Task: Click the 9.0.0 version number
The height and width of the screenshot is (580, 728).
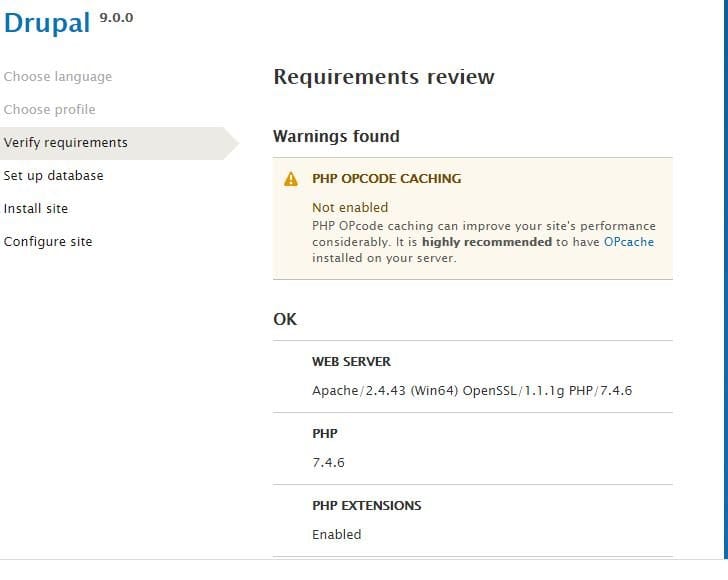Action: coord(117,18)
